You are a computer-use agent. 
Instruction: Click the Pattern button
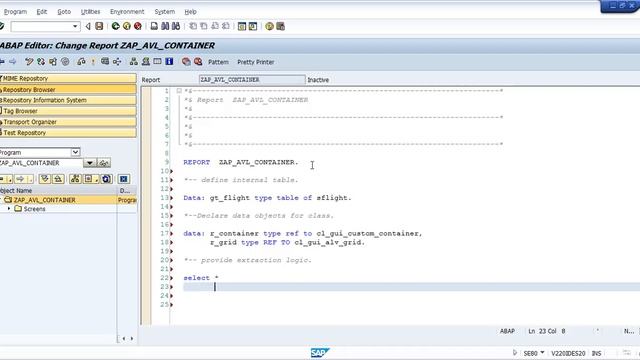pyautogui.click(x=218, y=62)
